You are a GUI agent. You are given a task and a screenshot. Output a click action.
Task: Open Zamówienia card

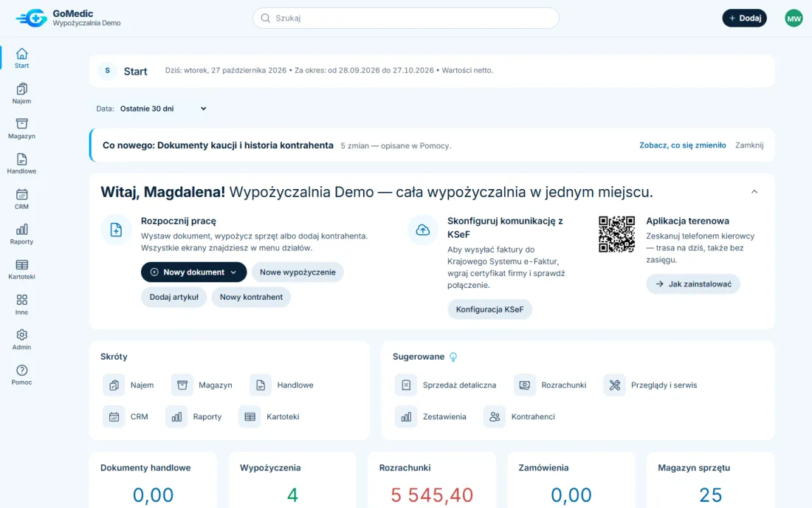[571, 480]
